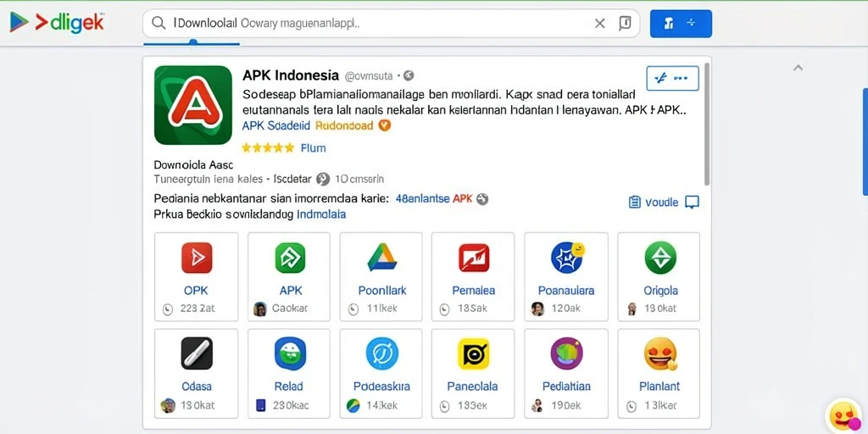
Task: Open the Indmolala link
Action: tap(321, 214)
